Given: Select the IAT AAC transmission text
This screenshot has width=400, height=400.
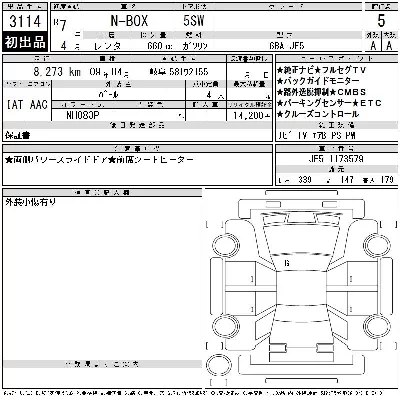Looking at the screenshot, I should point(27,105).
